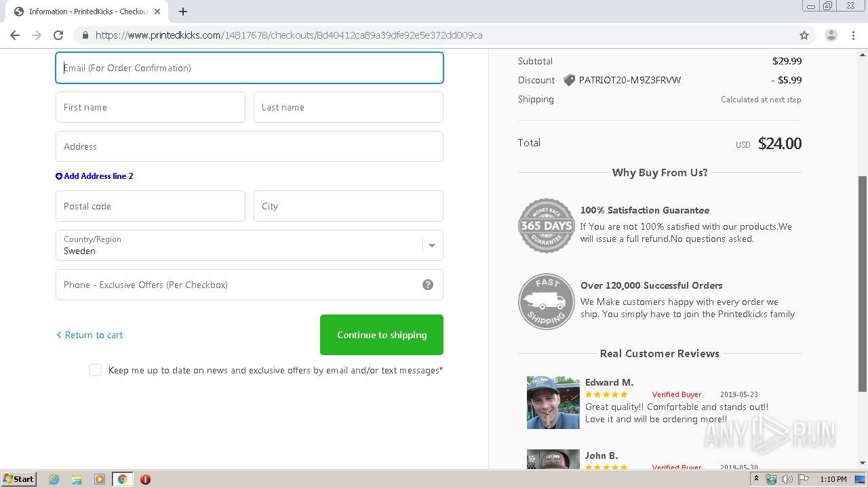The width and height of the screenshot is (868, 488).
Task: Click the Email order confirmation field
Action: pos(250,68)
